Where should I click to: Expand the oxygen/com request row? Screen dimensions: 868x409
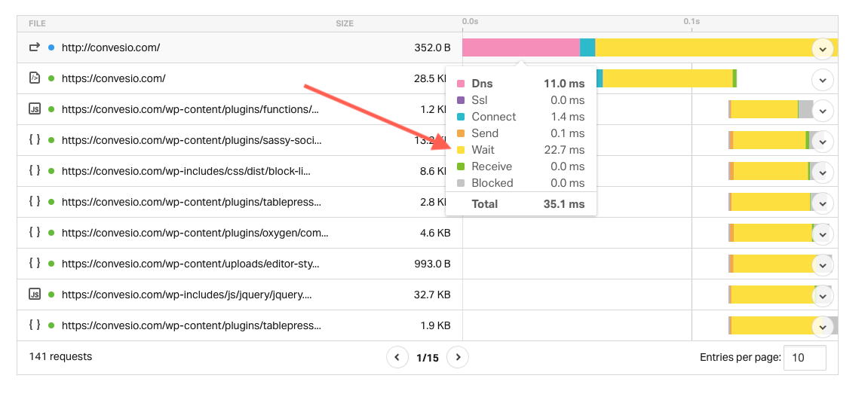click(823, 235)
